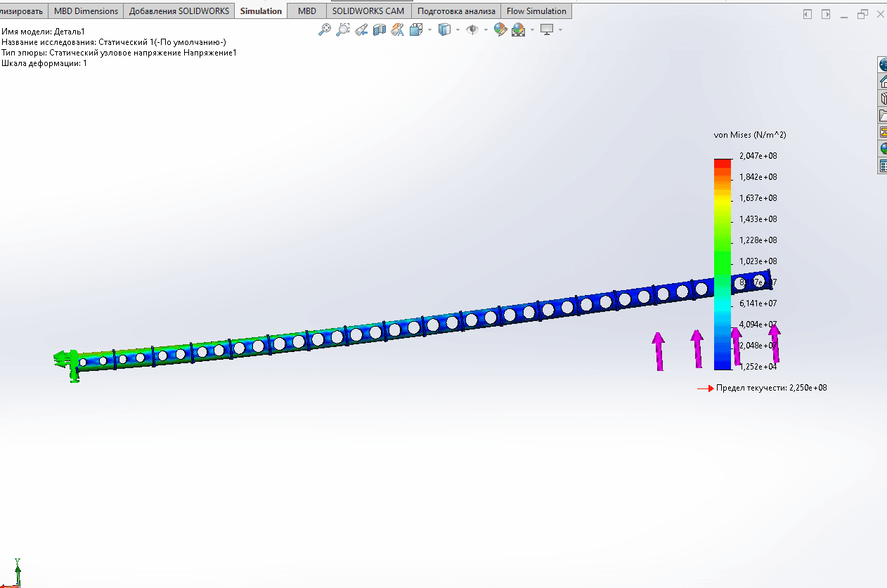Open the SOLIDWORKS CAM tab
The image size is (887, 588).
368,11
